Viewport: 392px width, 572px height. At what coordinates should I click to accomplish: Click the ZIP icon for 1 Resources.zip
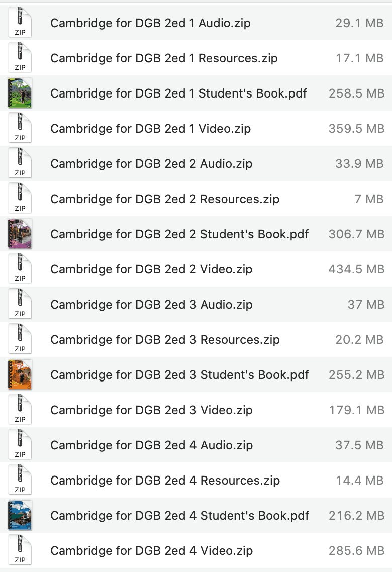click(20, 58)
